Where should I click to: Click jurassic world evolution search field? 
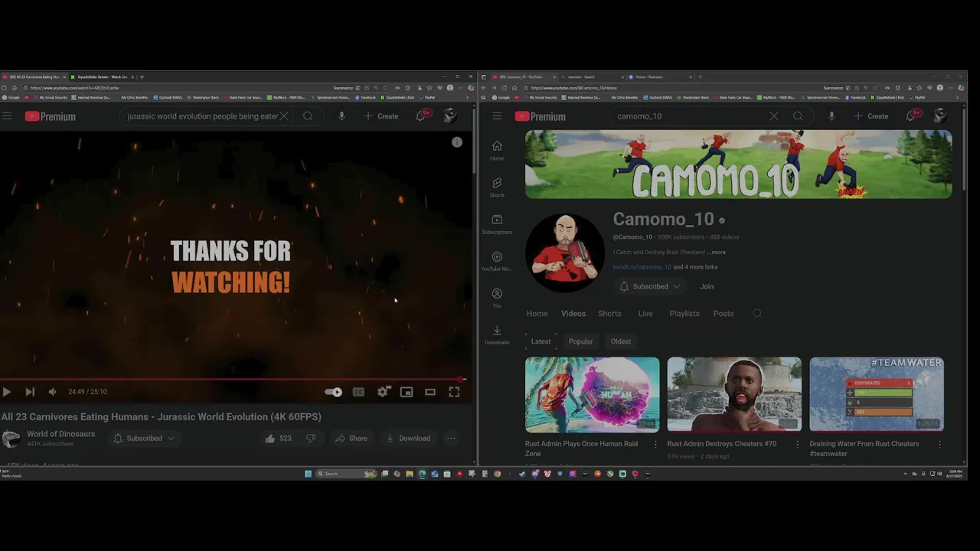202,116
